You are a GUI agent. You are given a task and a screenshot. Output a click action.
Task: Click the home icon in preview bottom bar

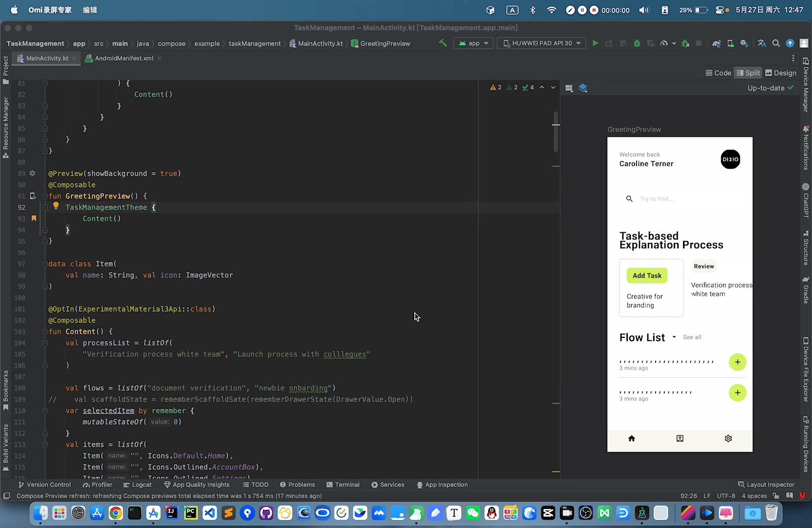(x=631, y=439)
